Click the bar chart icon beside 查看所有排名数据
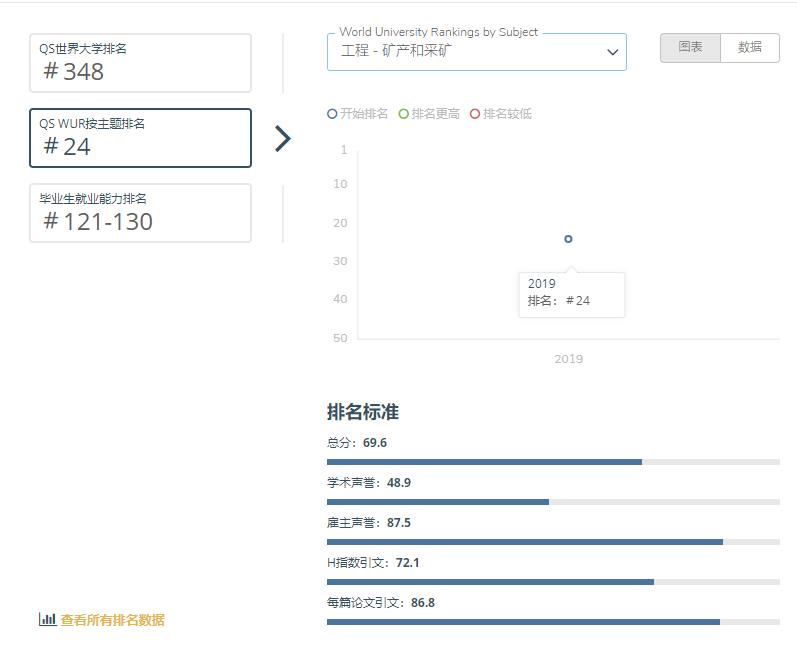797x666 pixels. [x=47, y=619]
